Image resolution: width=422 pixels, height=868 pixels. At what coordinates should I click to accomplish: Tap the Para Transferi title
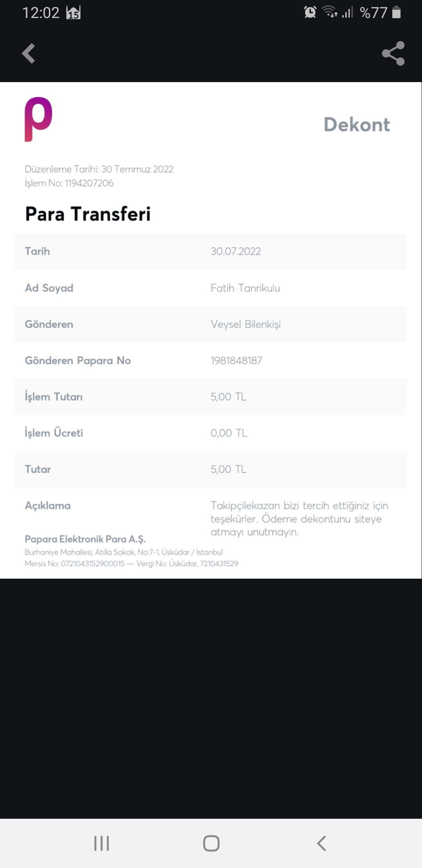click(x=88, y=214)
